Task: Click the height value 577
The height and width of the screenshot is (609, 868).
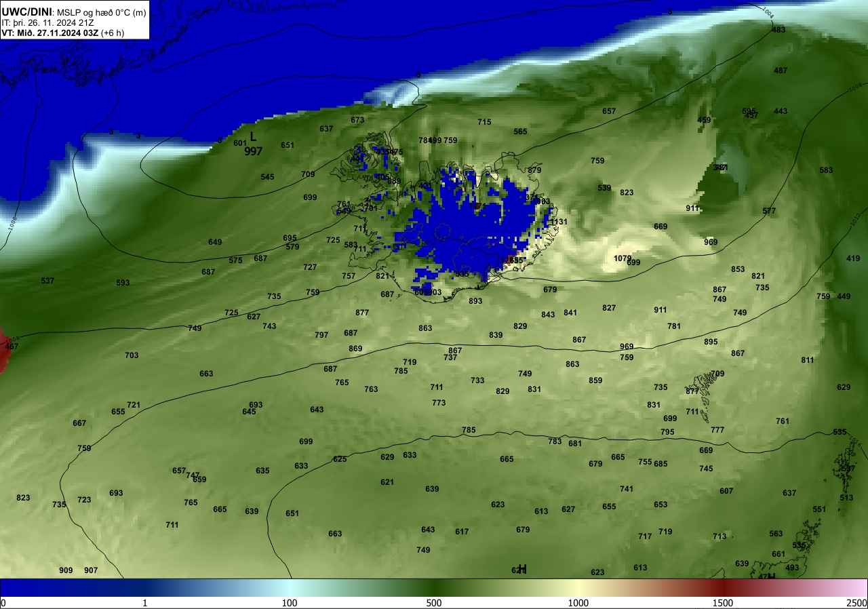Action: click(x=769, y=211)
